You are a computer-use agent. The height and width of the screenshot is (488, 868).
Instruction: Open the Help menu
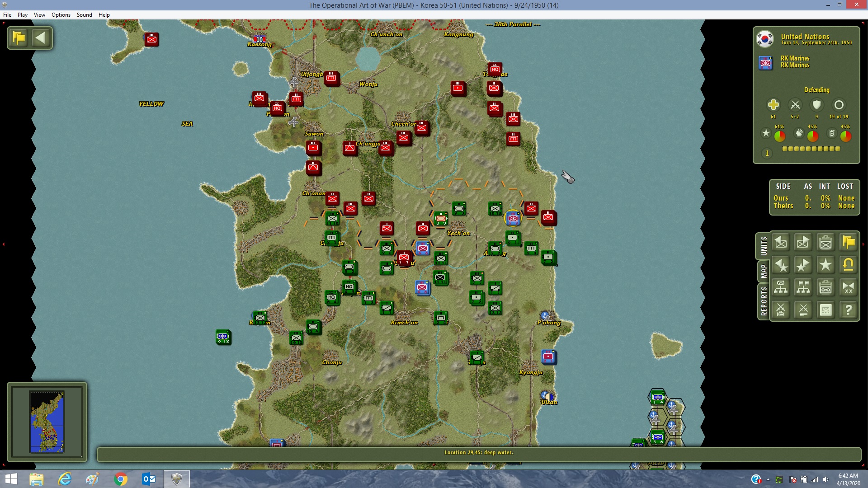tap(104, 15)
